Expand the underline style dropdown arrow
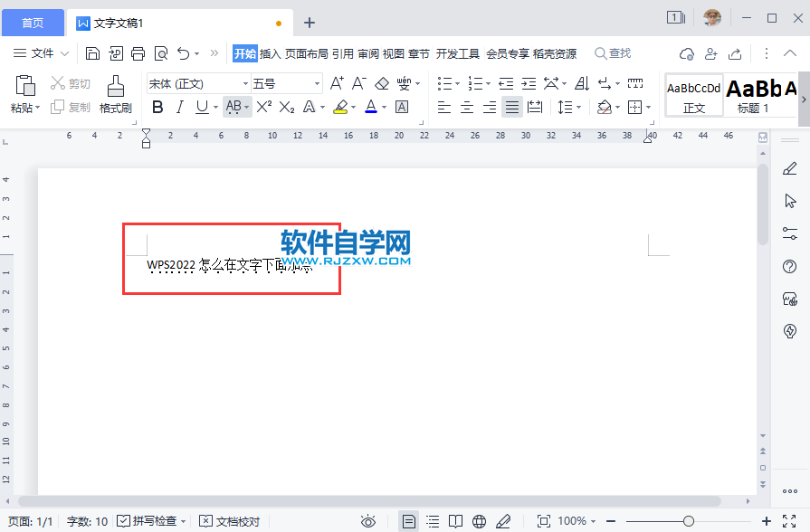810x532 pixels. click(x=214, y=107)
